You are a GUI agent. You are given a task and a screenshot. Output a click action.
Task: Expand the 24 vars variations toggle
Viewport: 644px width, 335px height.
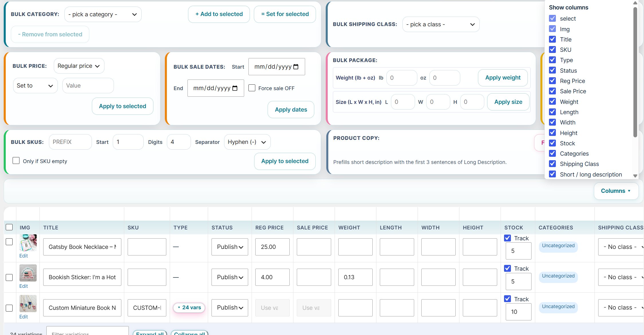189,308
